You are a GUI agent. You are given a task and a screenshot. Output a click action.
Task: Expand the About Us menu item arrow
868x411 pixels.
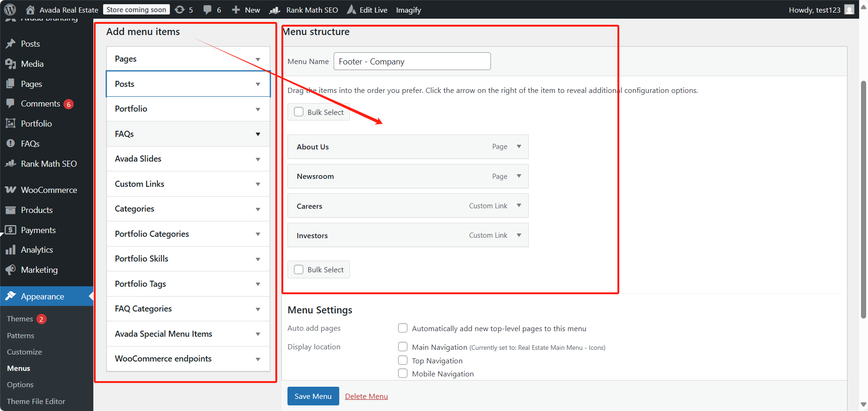pyautogui.click(x=519, y=147)
